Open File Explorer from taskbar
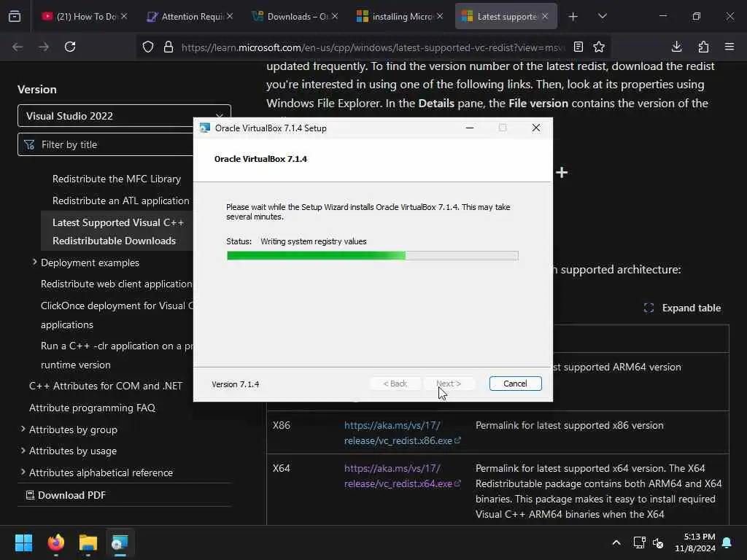The width and height of the screenshot is (747, 560). [88, 542]
